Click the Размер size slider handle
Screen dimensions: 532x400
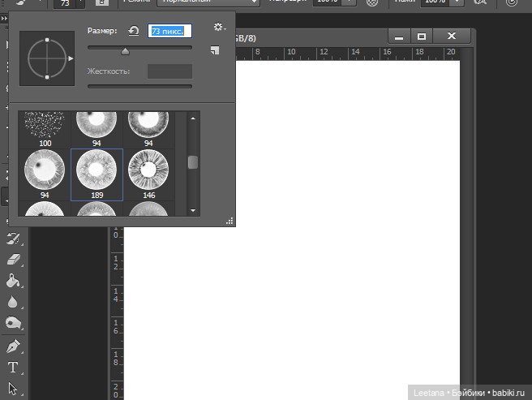click(x=125, y=51)
